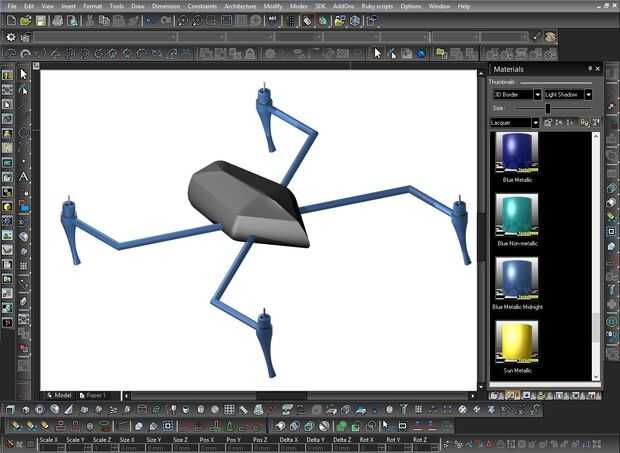
Task: Switch to the Model tab
Action: point(59,395)
